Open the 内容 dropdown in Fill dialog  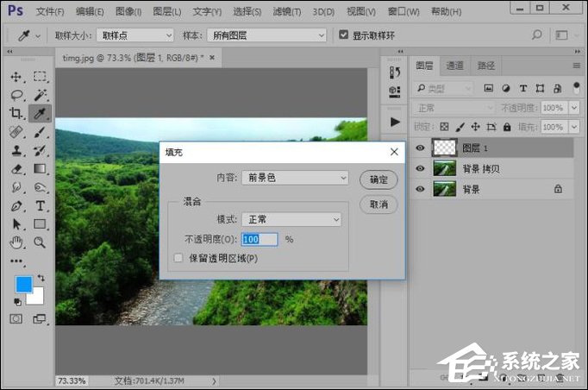tap(294, 178)
